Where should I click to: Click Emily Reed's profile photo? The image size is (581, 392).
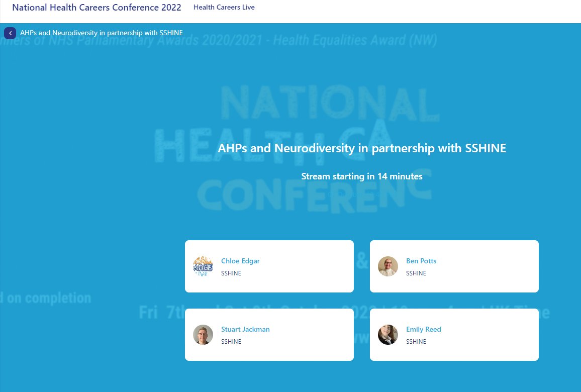pos(388,335)
